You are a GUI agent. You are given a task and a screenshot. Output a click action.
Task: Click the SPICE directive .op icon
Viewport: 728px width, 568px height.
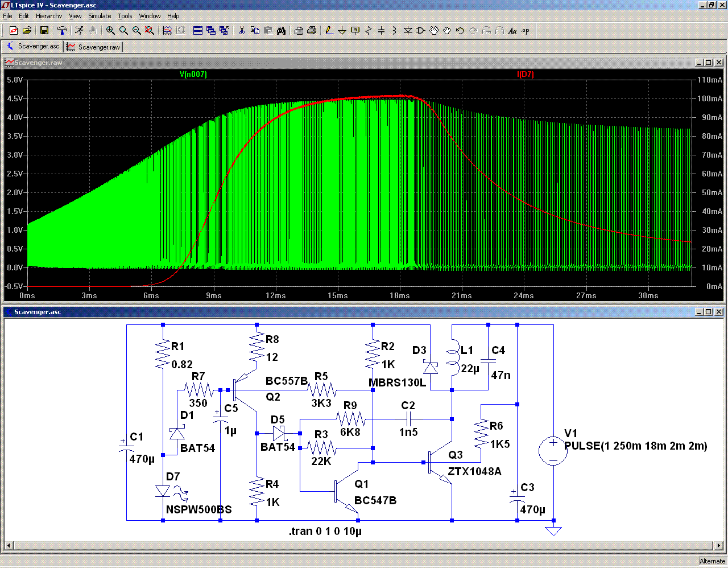[526, 31]
